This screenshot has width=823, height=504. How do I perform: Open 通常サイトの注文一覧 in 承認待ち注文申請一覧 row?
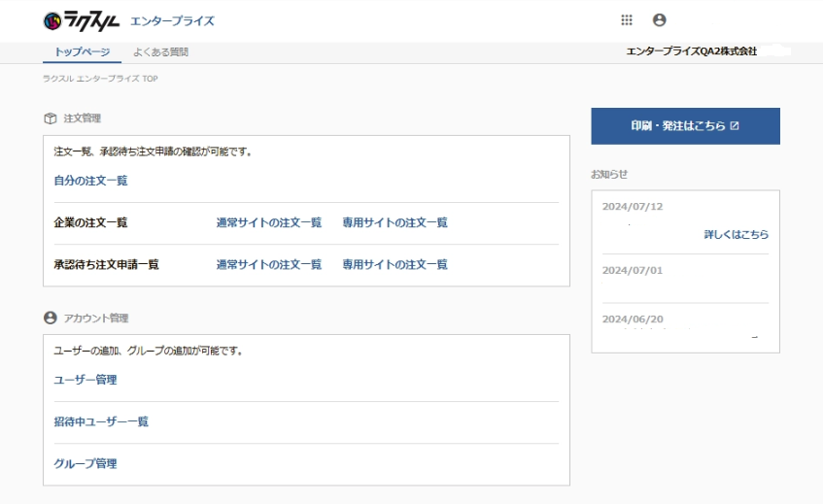pyautogui.click(x=269, y=264)
